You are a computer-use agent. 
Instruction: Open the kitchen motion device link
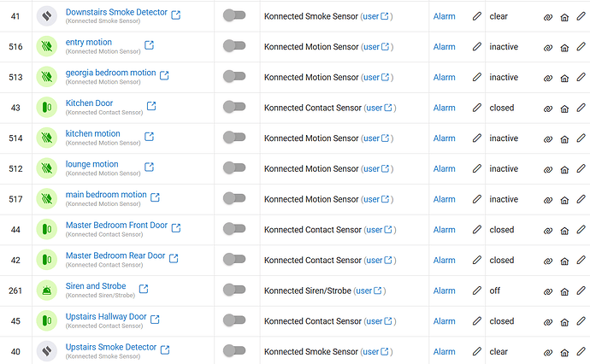coord(92,133)
